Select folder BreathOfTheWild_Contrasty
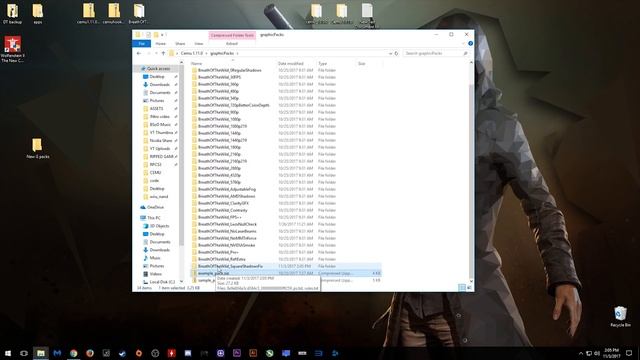Viewport: 640px width, 360px height. pos(222,210)
